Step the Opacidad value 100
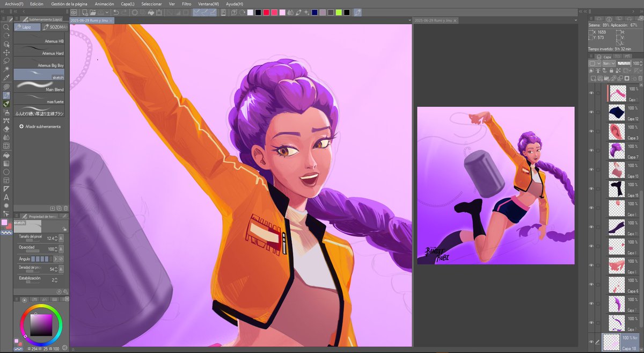This screenshot has height=353, width=644. point(55,249)
